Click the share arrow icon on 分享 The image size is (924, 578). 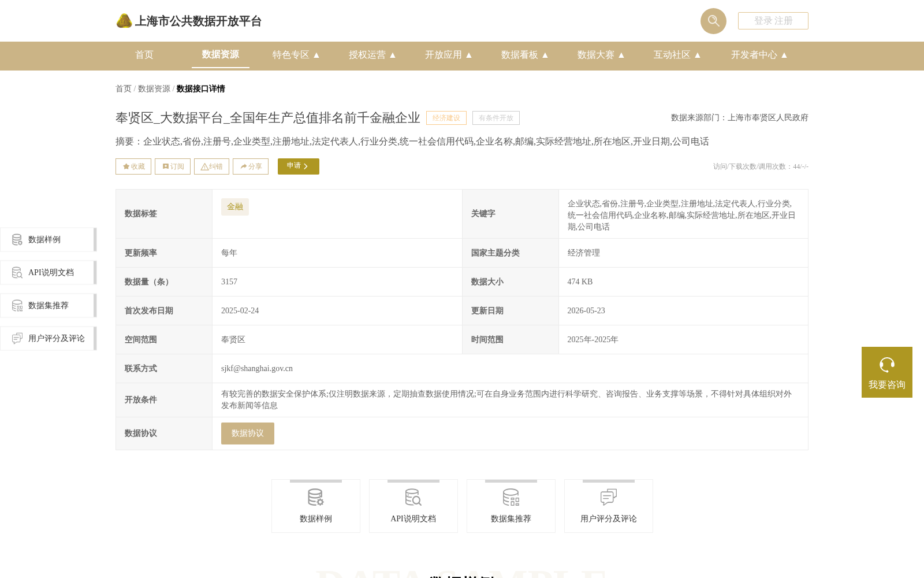(244, 166)
